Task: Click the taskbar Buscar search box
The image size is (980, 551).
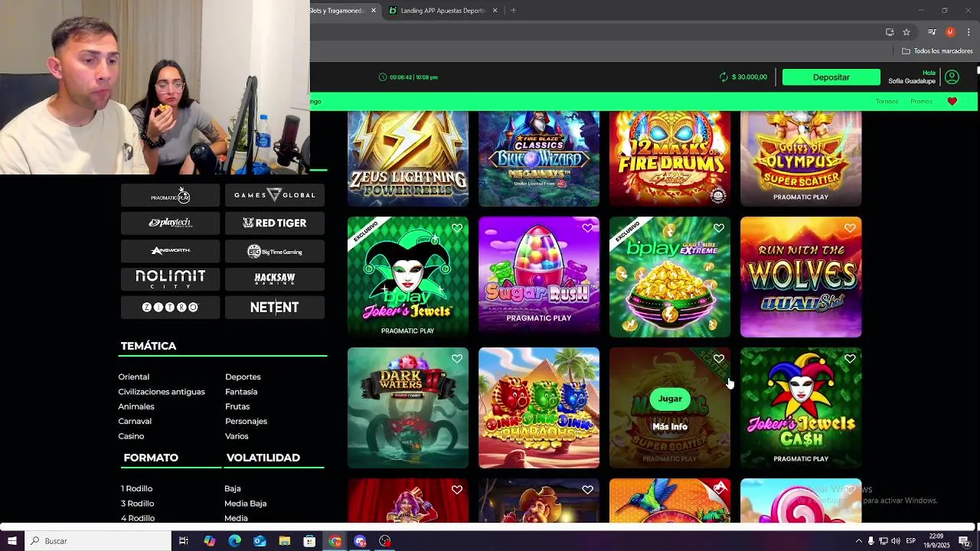Action: (x=98, y=541)
